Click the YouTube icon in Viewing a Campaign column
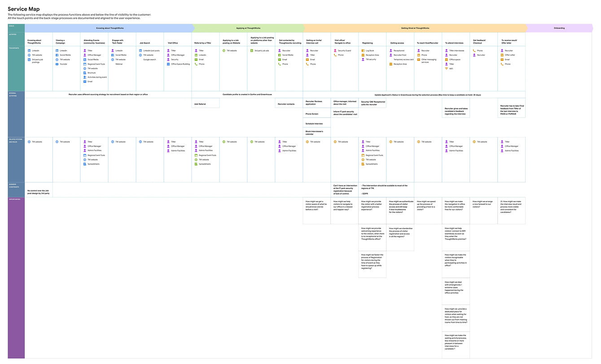This screenshot has width=601, height=364. tap(57, 64)
